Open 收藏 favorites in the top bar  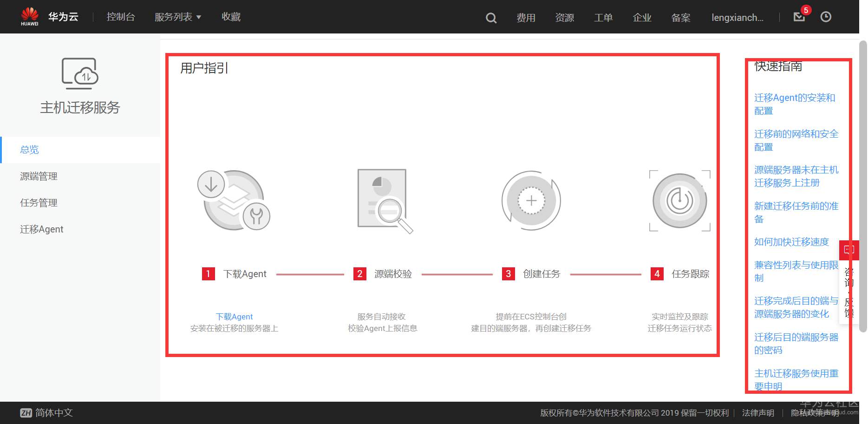(x=231, y=17)
